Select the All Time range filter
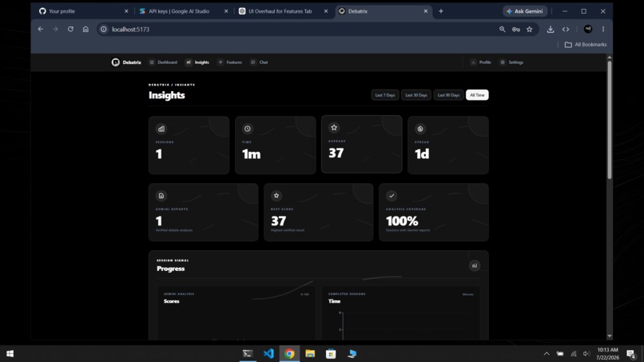This screenshot has width=644, height=362. click(x=477, y=95)
